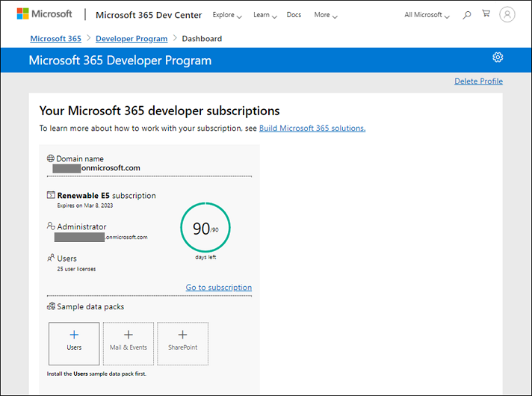Open the search magnifier icon
Screen dimensions: 532x396
467,15
